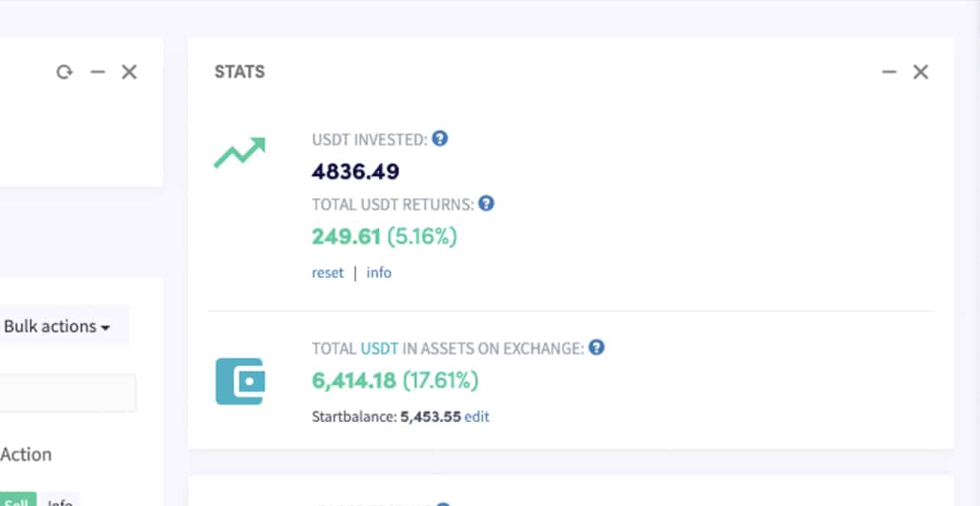
Task: Click the green Sell button
Action: pos(17,500)
